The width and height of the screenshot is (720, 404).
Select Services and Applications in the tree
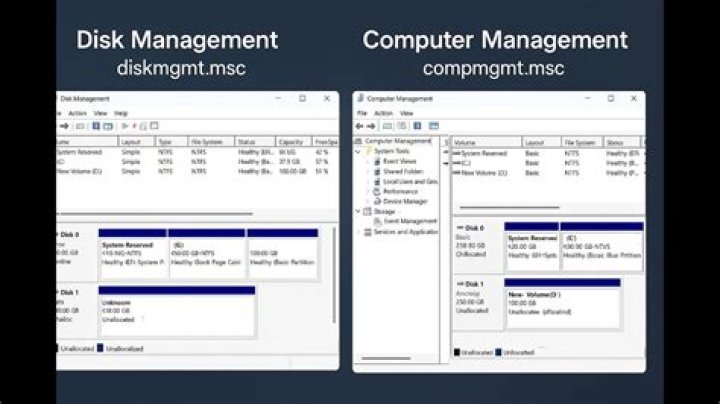(405, 232)
